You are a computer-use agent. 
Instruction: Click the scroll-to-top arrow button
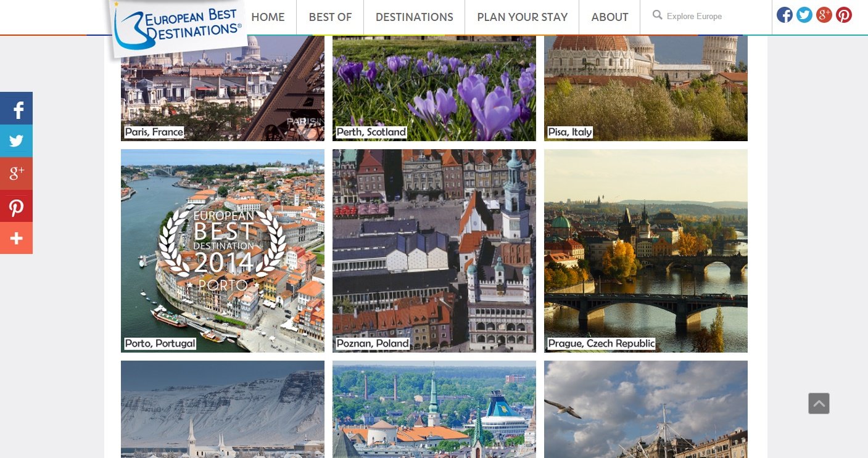coord(819,404)
